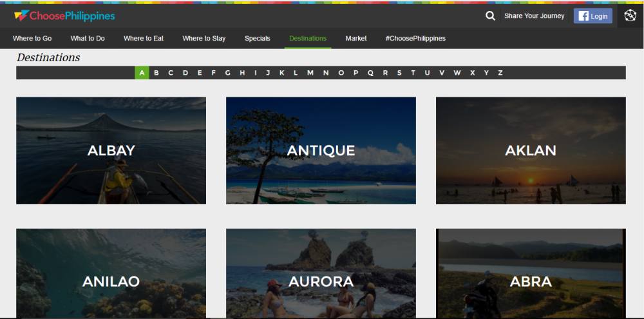Filter destinations by letter Z
The width and height of the screenshot is (644, 319).
pyautogui.click(x=500, y=73)
